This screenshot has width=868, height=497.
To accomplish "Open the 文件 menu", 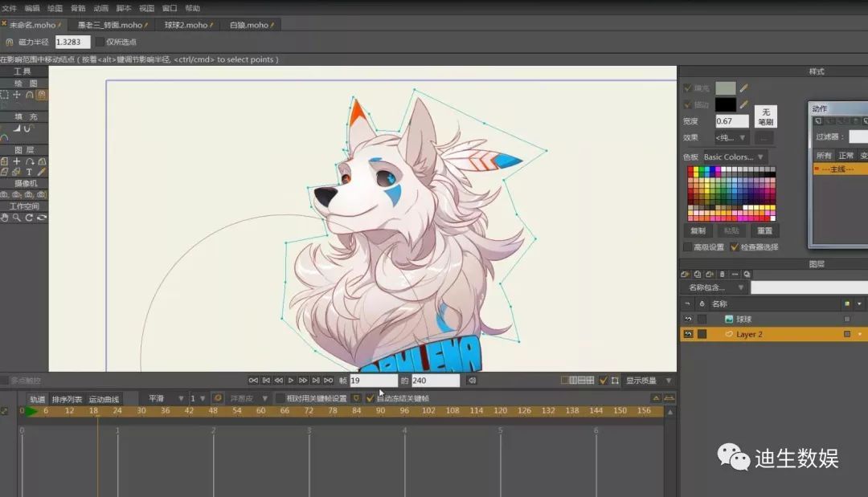I will click(9, 8).
